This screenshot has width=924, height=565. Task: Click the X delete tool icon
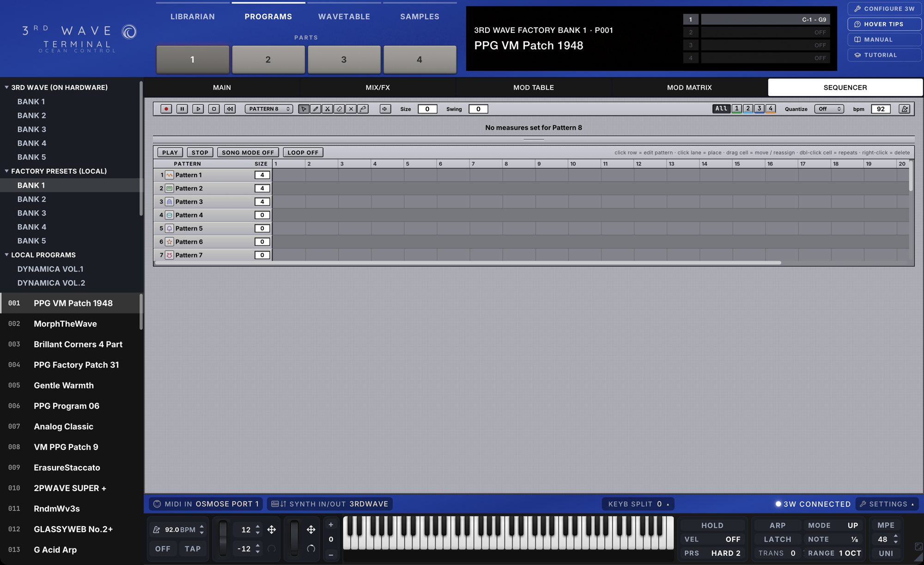[x=351, y=109]
